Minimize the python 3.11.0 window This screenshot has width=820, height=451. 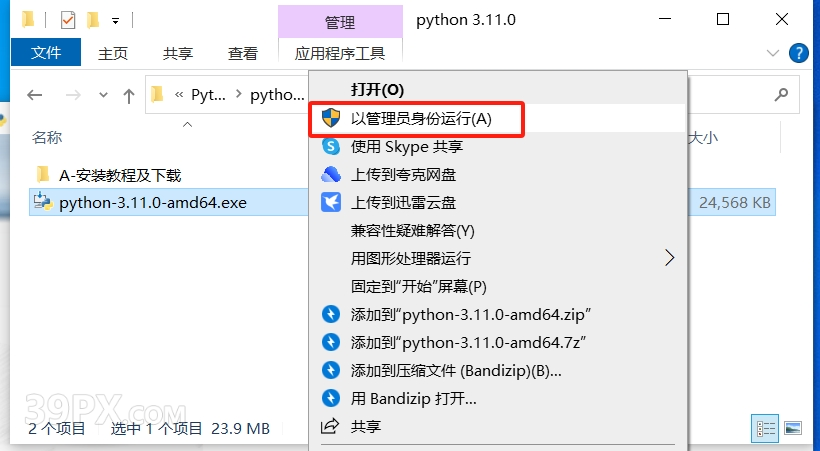(x=665, y=20)
